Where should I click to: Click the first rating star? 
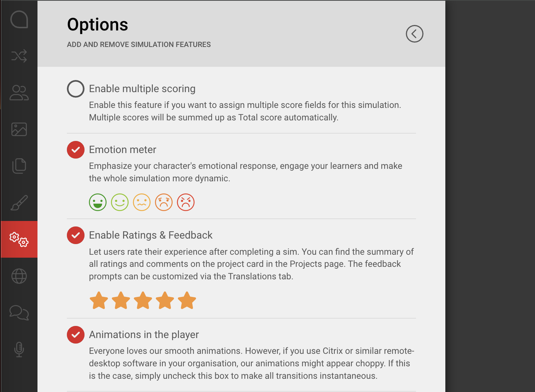[98, 300]
